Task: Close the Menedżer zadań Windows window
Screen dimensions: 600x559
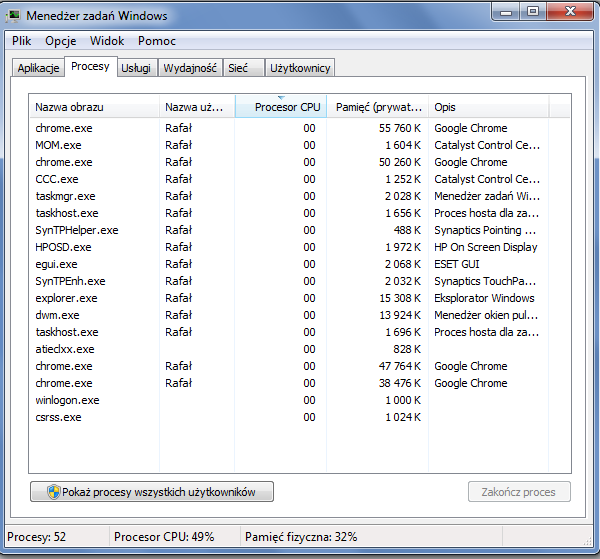Action: pyautogui.click(x=570, y=12)
